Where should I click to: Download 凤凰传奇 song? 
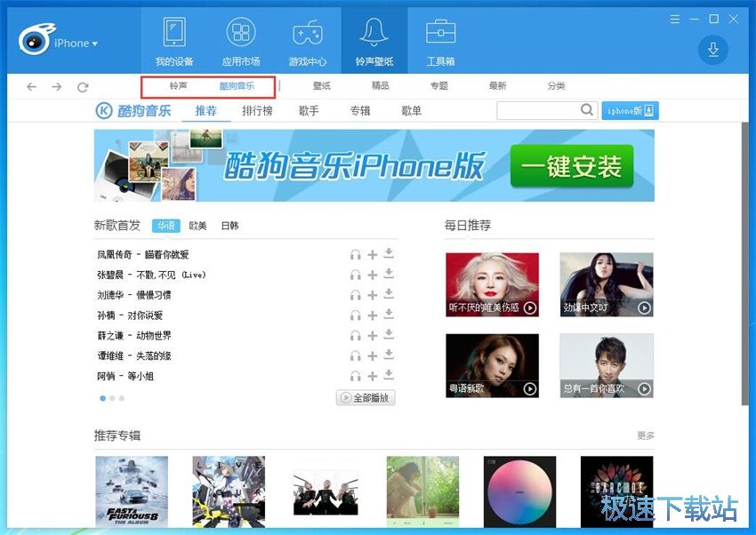coord(389,253)
